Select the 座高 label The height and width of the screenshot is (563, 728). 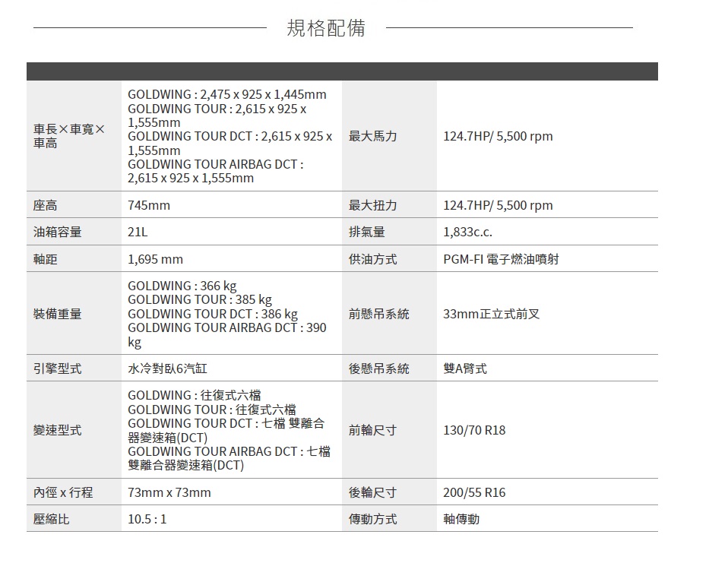(45, 205)
